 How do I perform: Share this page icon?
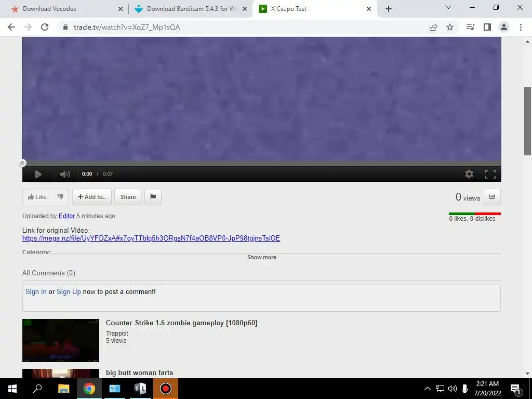[x=433, y=27]
